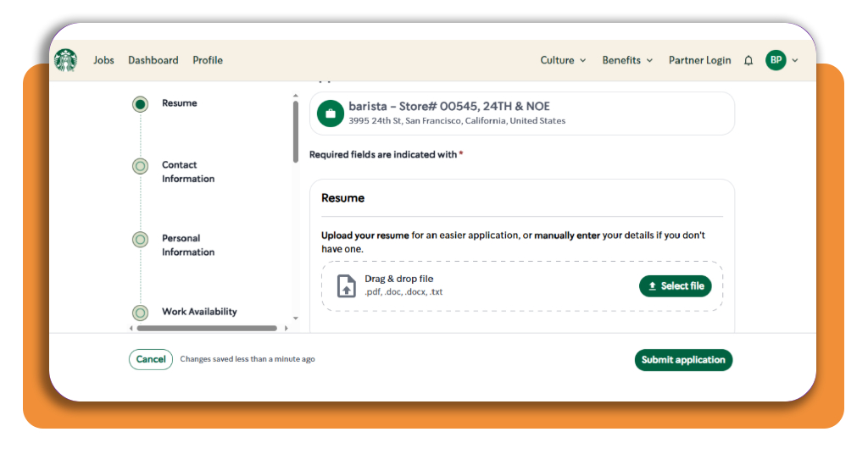Cancel the application
The image size is (868, 454).
151,359
